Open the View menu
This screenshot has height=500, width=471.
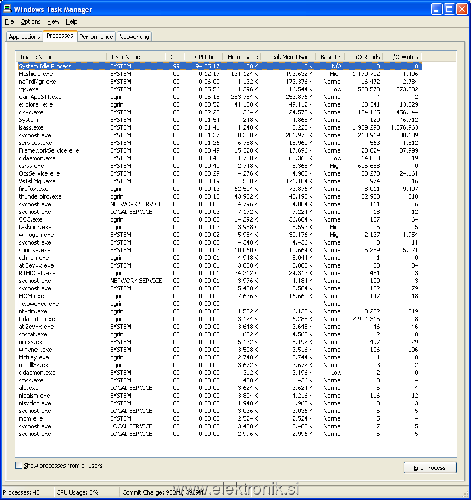pos(53,22)
